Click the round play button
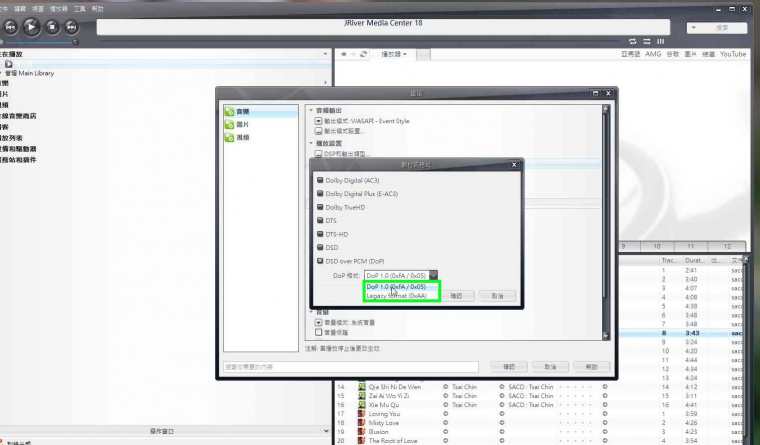Screen dimensions: 760x445 pos(32,27)
